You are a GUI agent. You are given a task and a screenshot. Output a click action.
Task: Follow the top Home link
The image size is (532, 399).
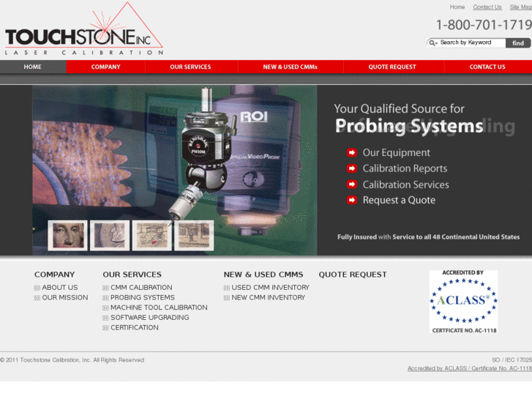point(457,7)
